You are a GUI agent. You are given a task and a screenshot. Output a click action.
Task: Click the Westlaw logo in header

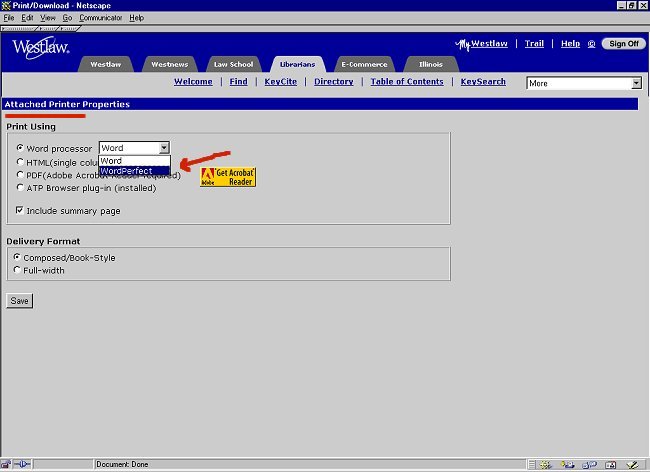[40, 49]
